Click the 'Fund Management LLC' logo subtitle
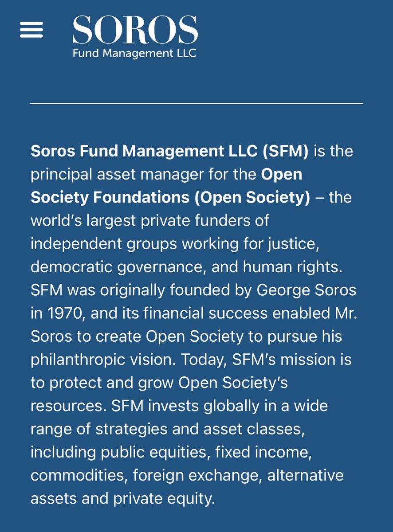The height and width of the screenshot is (532, 393). (134, 54)
